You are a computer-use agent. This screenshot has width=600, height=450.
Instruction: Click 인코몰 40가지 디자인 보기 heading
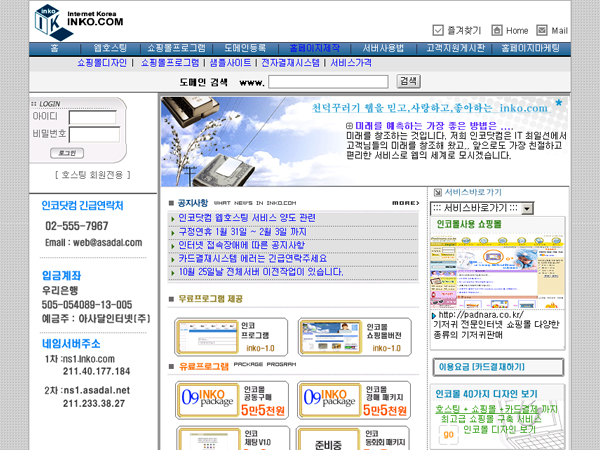click(x=486, y=394)
